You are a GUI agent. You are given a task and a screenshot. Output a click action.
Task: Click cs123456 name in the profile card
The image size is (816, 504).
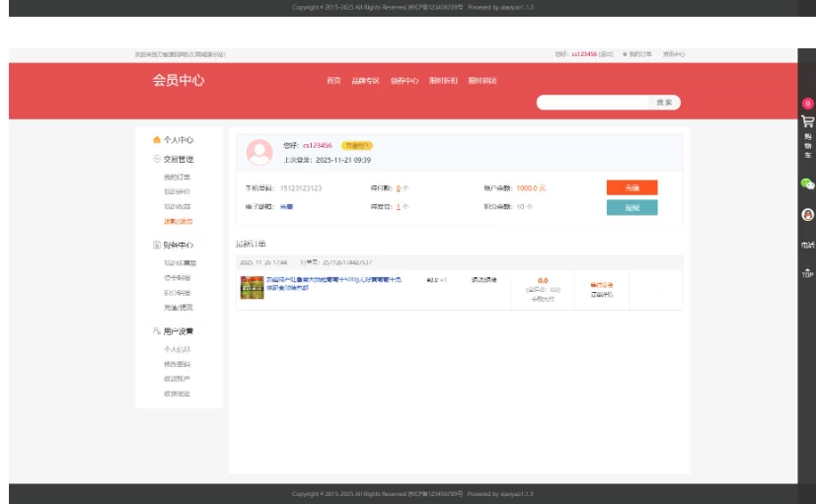(318, 145)
